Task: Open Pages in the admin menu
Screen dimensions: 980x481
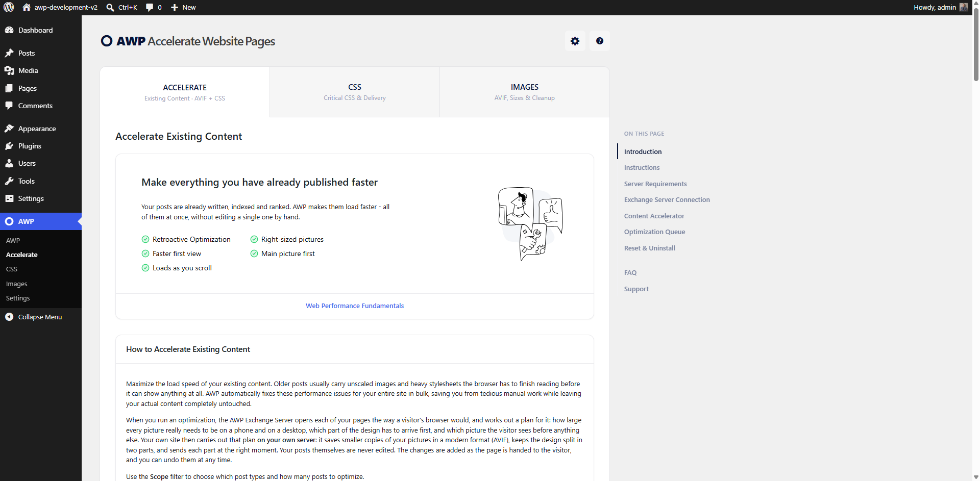Action: (x=41, y=88)
